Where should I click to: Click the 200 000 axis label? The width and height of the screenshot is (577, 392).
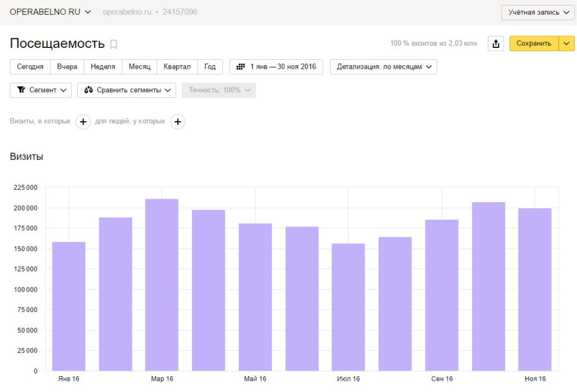25,208
